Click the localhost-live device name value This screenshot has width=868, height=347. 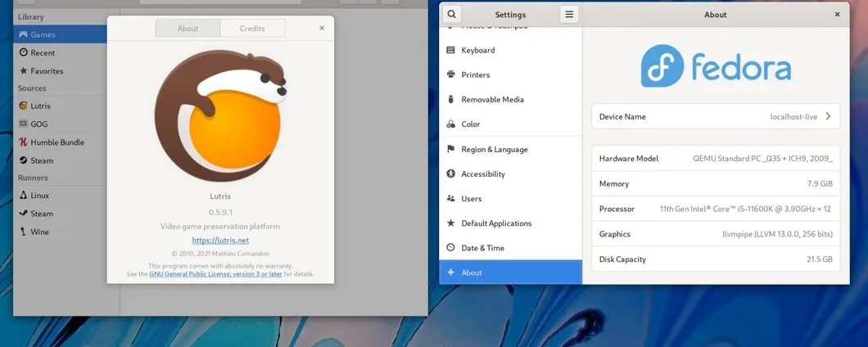(x=793, y=117)
